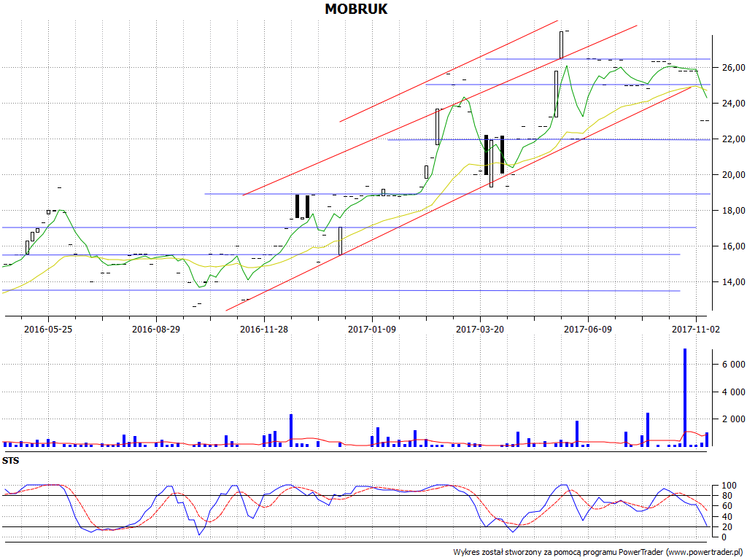747x560 pixels.
Task: Click the 18,00 price axis label
Action: 734,211
